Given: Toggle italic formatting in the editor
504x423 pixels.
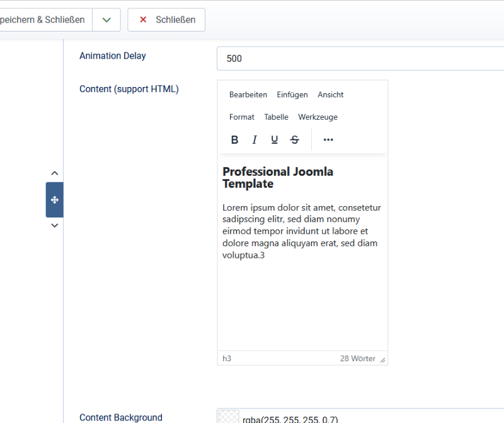Looking at the screenshot, I should coord(255,140).
